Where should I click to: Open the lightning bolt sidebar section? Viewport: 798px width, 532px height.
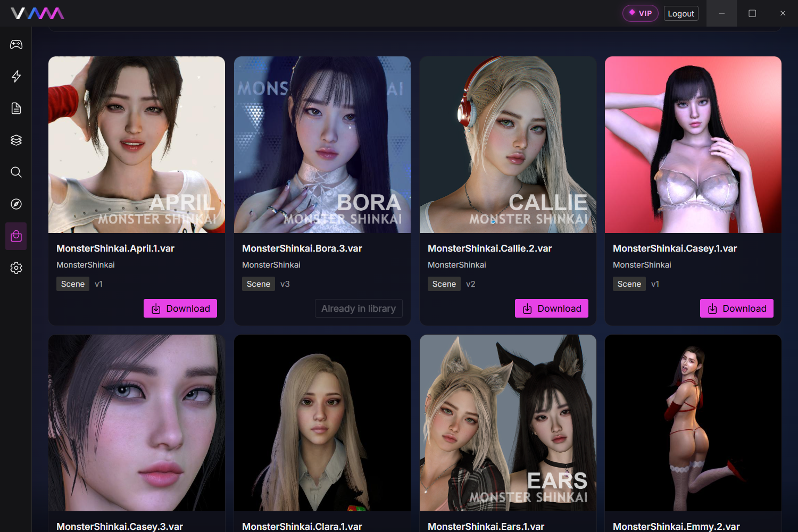(16, 77)
